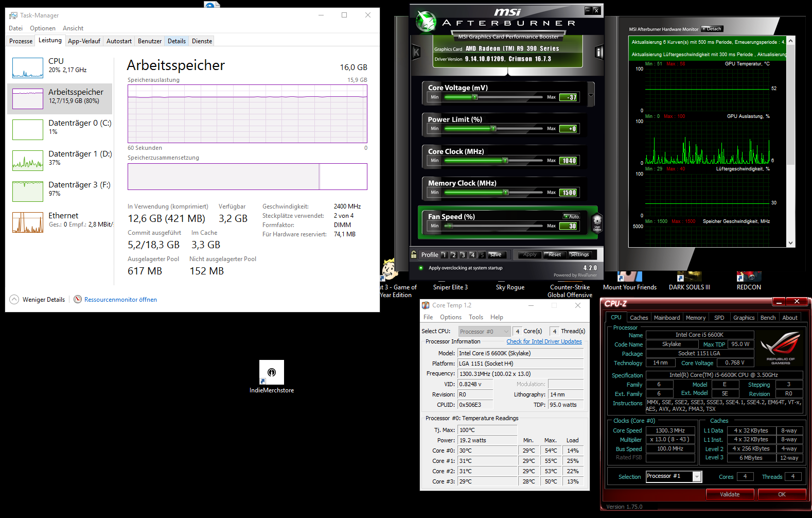Image resolution: width=812 pixels, height=518 pixels.
Task: Open the CPU-Z Bench tab
Action: pos(768,318)
